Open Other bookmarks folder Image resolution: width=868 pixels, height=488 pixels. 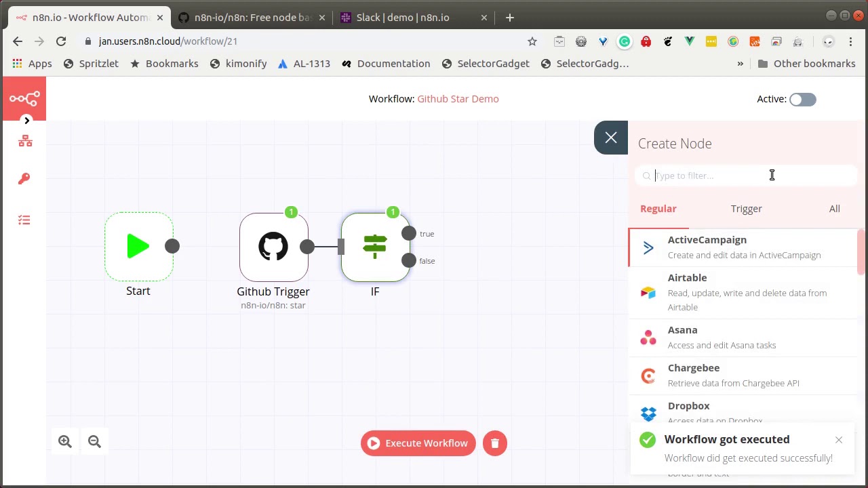coord(807,64)
